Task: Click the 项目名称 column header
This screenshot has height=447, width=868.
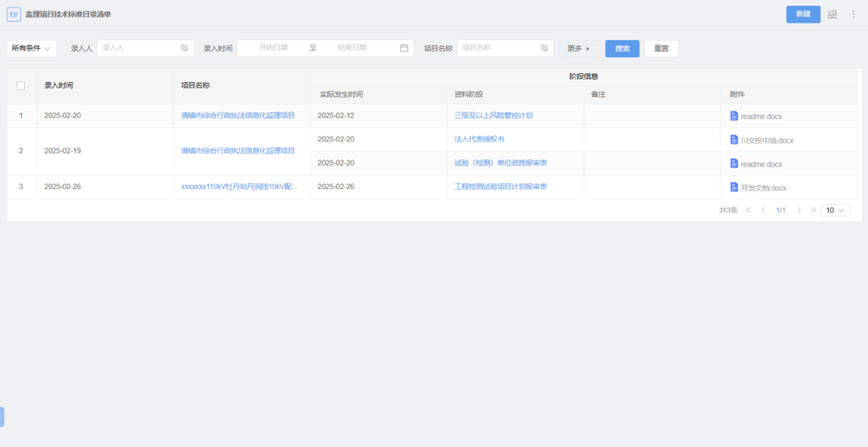Action: click(195, 85)
